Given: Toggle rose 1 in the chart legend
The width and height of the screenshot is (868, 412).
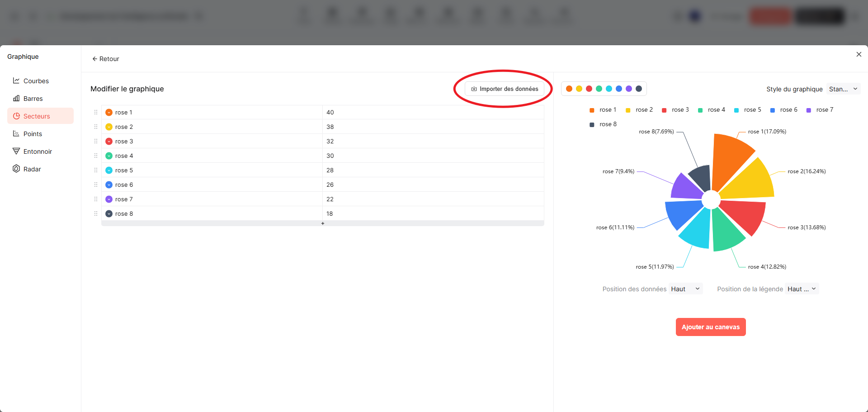Looking at the screenshot, I should [603, 110].
